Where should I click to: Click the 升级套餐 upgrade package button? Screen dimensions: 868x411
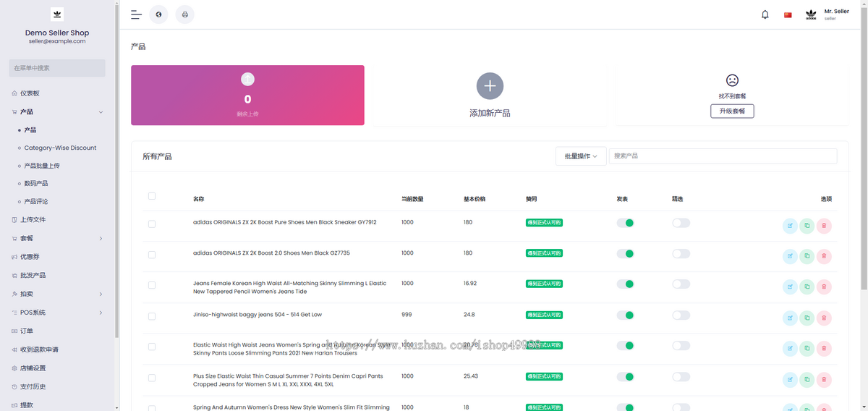(732, 111)
